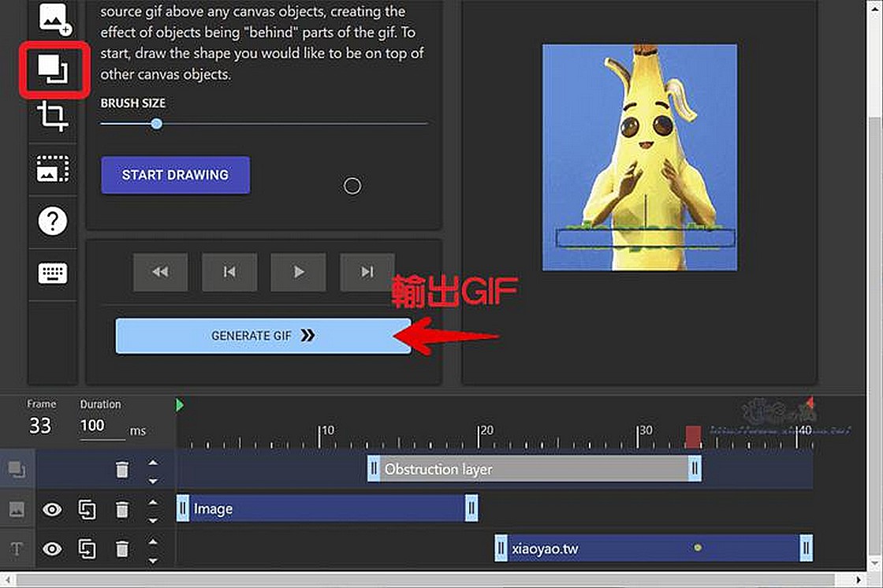883x588 pixels.
Task: Open the help question mark icon
Action: [53, 220]
